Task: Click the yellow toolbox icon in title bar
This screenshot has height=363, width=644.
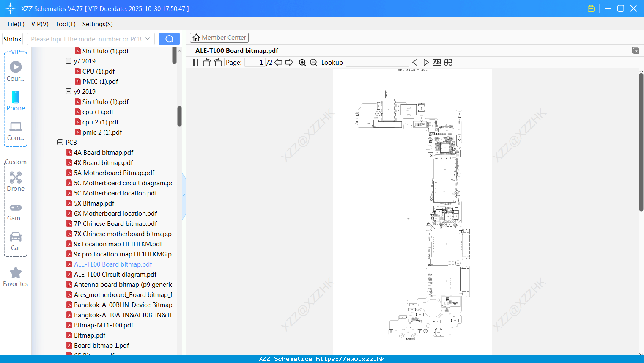Action: click(x=591, y=8)
